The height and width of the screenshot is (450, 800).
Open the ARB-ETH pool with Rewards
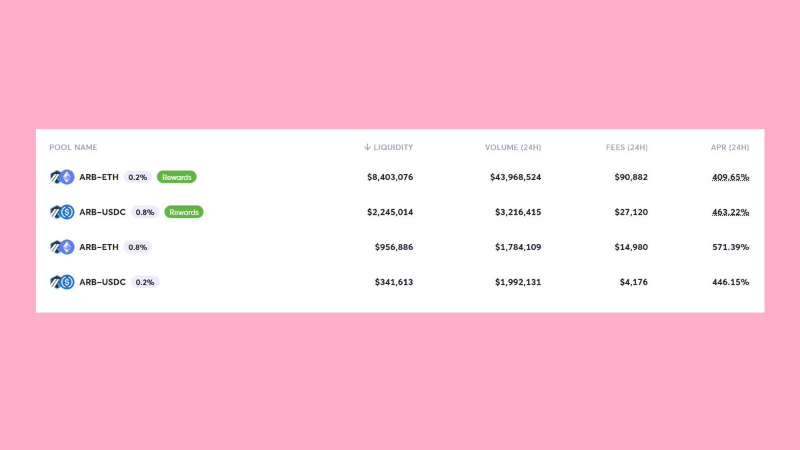99,177
